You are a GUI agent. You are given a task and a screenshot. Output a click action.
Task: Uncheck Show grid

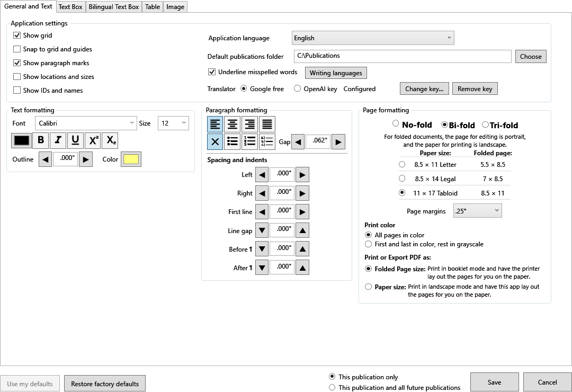17,35
